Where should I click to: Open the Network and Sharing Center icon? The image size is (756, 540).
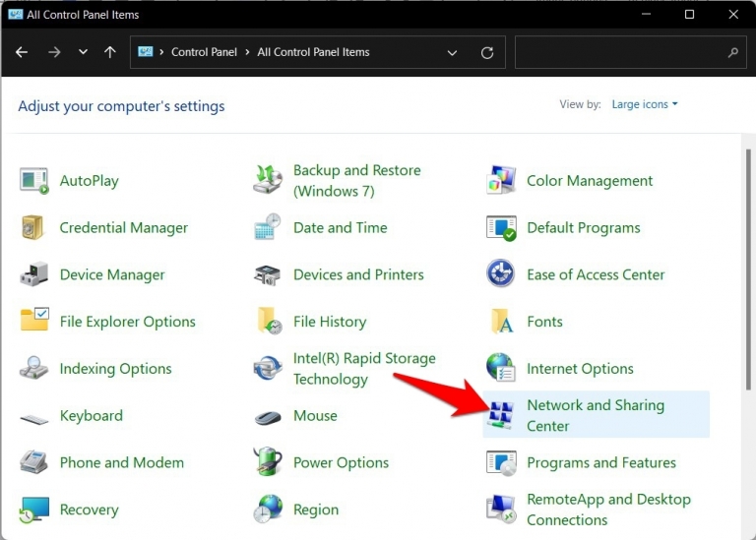point(499,414)
